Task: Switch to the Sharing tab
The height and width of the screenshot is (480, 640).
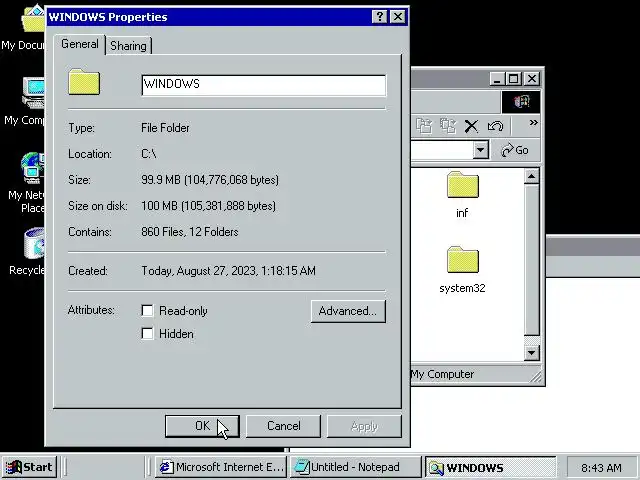Action: [x=128, y=46]
